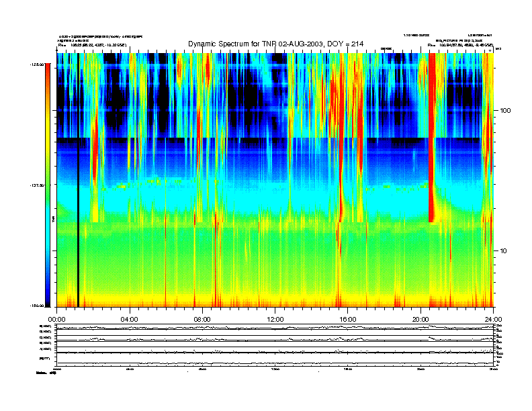This screenshot has height=411, width=532.
Task: Click the 10 frequency axis label
Action: click(504, 251)
